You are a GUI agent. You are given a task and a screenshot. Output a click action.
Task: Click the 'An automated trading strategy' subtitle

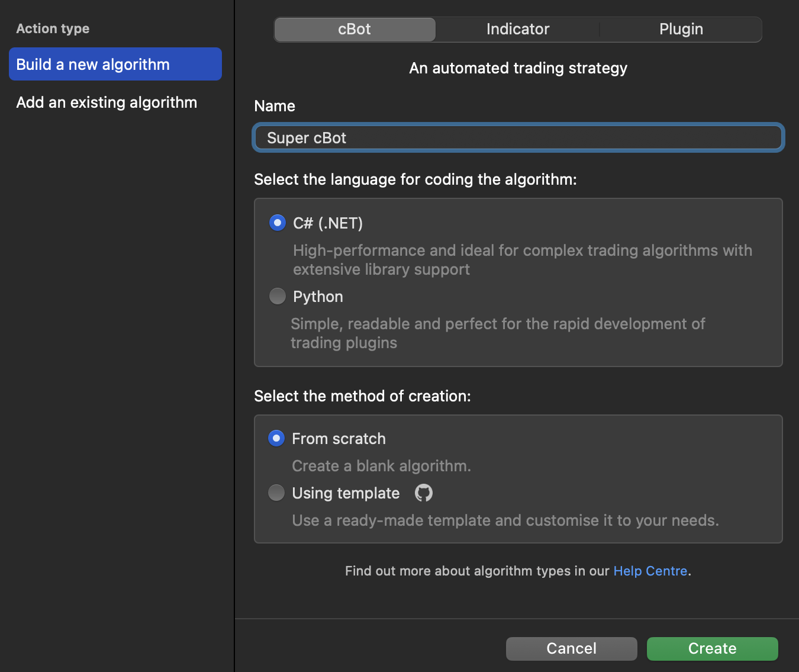tap(518, 68)
